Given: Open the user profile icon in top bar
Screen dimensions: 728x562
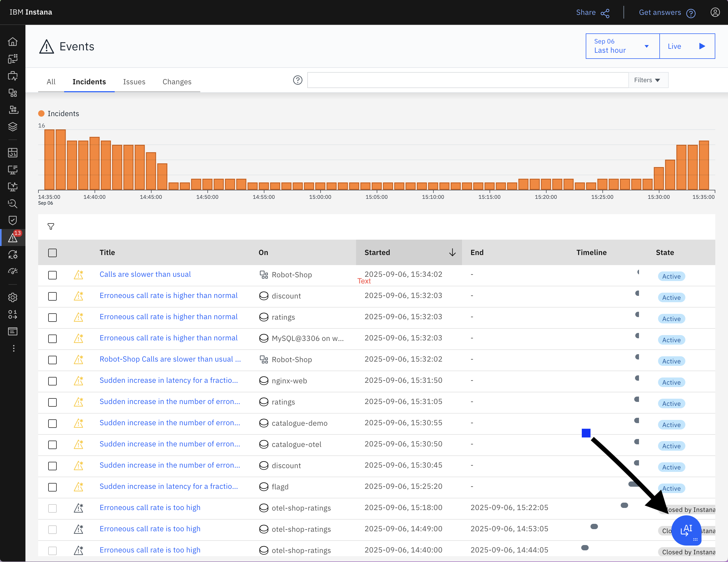Looking at the screenshot, I should 715,12.
